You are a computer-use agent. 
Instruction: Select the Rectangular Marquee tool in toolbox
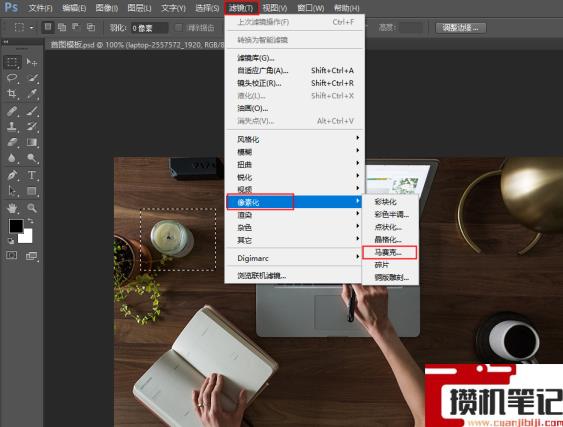click(12, 62)
